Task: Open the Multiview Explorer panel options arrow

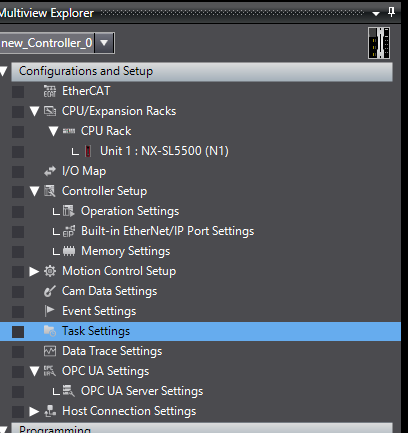Action: tap(376, 14)
